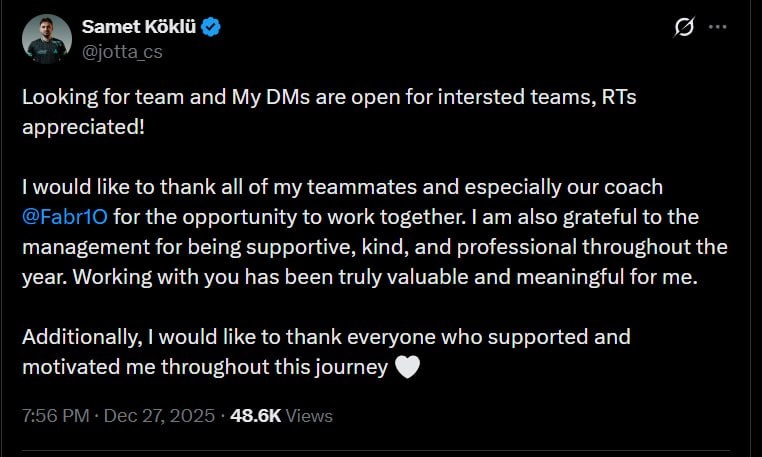Click the 'year. Working with you' line
This screenshot has width=762, height=457.
click(x=360, y=277)
